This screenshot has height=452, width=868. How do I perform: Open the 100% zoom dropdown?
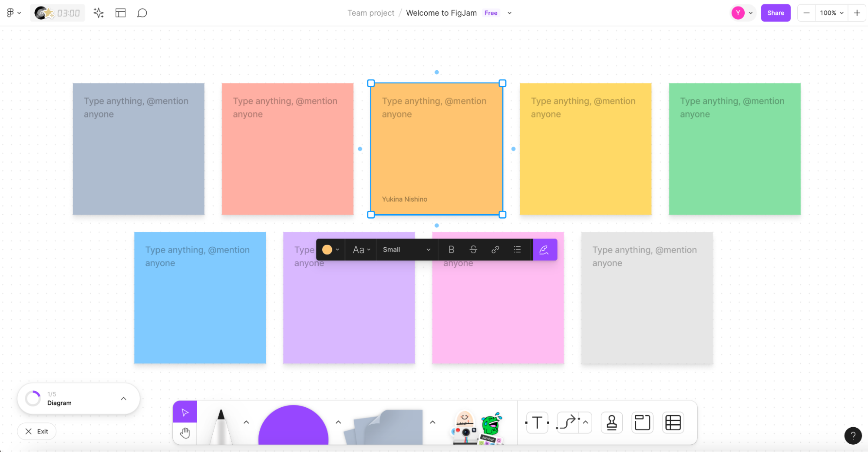point(832,13)
